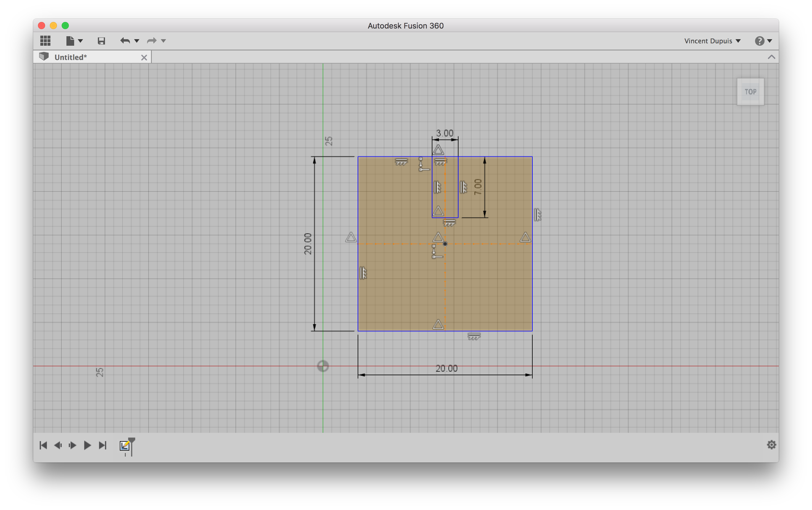
Task: Select the horizontal constraint under the square's bottom edge
Action: click(x=474, y=336)
